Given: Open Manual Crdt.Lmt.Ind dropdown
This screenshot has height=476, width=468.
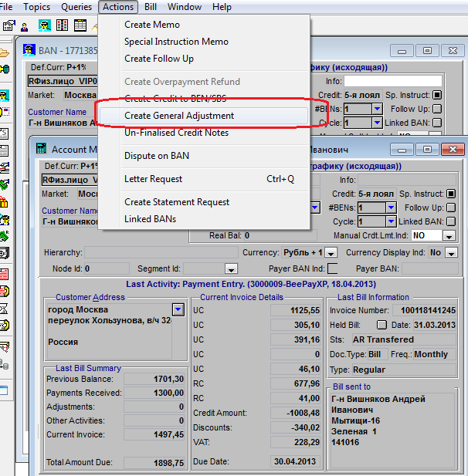Looking at the screenshot, I should click(449, 236).
